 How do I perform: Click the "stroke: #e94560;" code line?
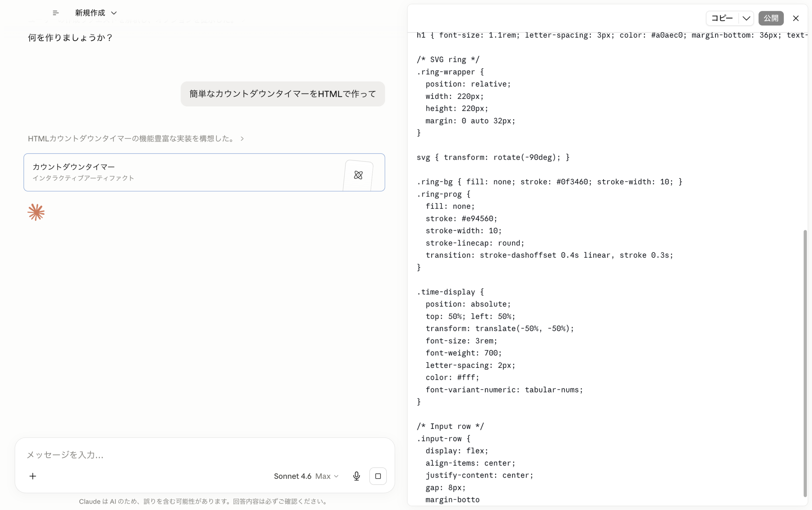click(461, 219)
